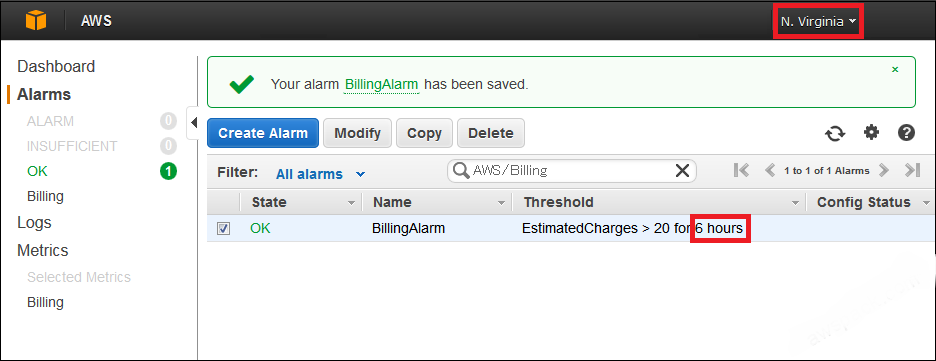Click the BillingAlarm link in notification
Image resolution: width=936 pixels, height=361 pixels.
[x=381, y=84]
